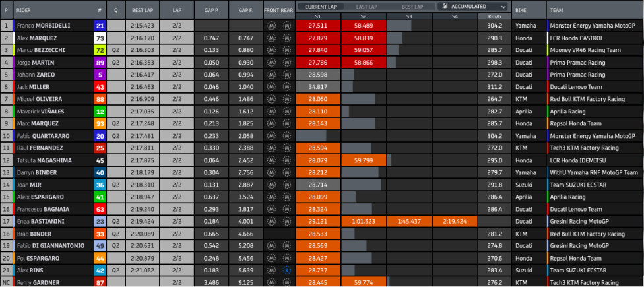Select the GAP F. column header
This screenshot has width=644, height=287.
tap(245, 10)
